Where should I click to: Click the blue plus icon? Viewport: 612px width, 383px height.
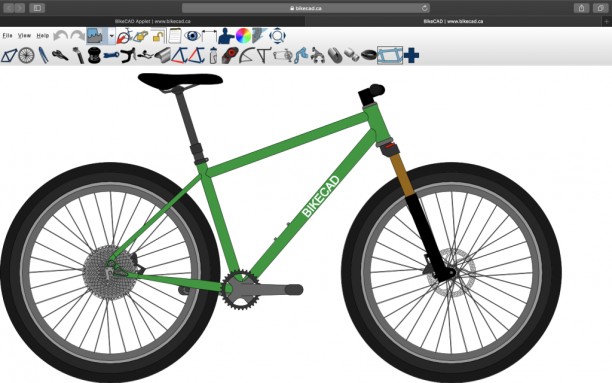[x=411, y=55]
